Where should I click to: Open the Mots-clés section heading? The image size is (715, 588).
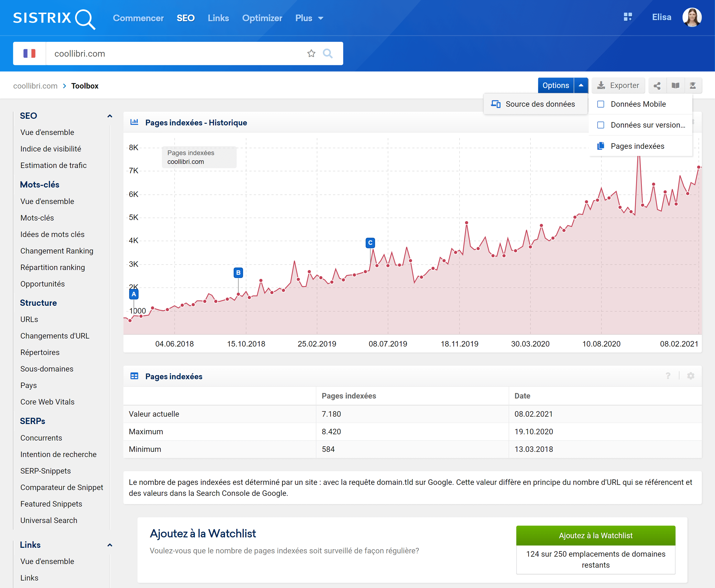(x=40, y=185)
